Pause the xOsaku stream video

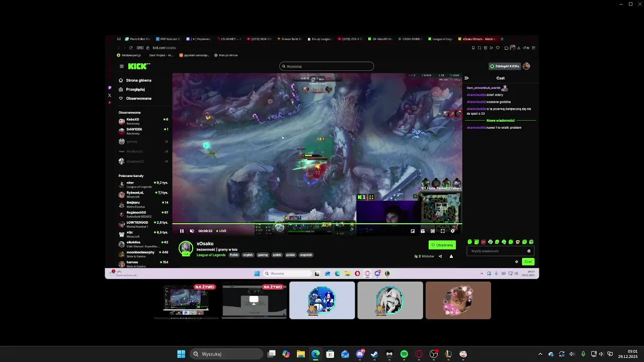point(182,231)
